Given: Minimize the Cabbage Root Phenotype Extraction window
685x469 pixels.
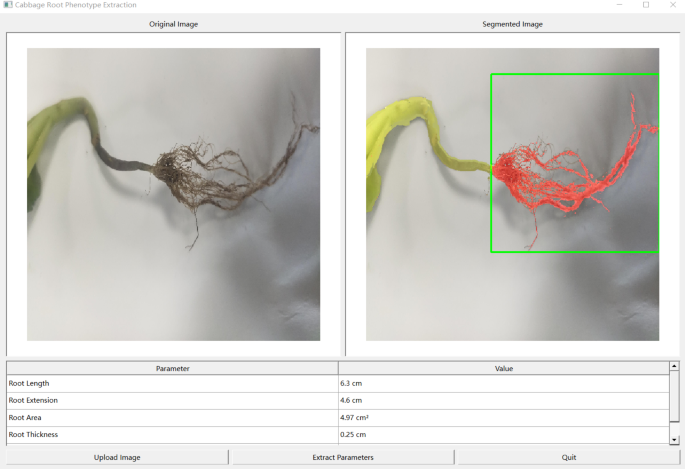Looking at the screenshot, I should pyautogui.click(x=619, y=5).
